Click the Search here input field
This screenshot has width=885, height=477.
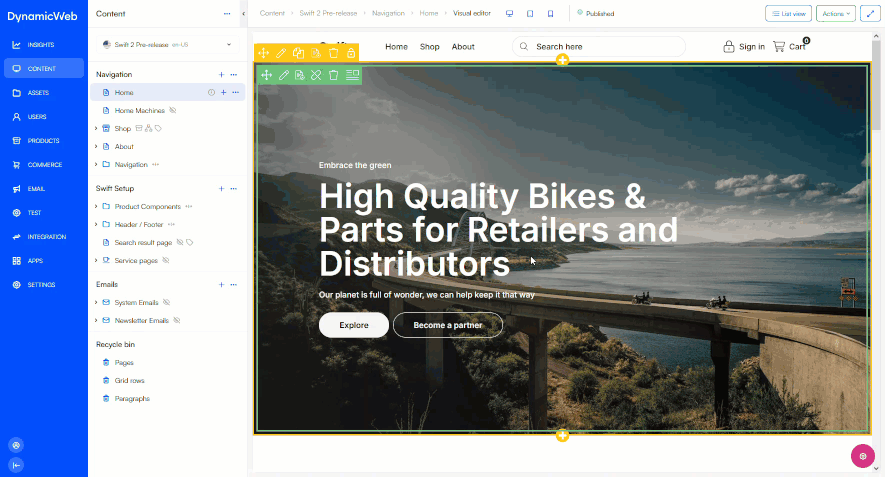(x=599, y=46)
